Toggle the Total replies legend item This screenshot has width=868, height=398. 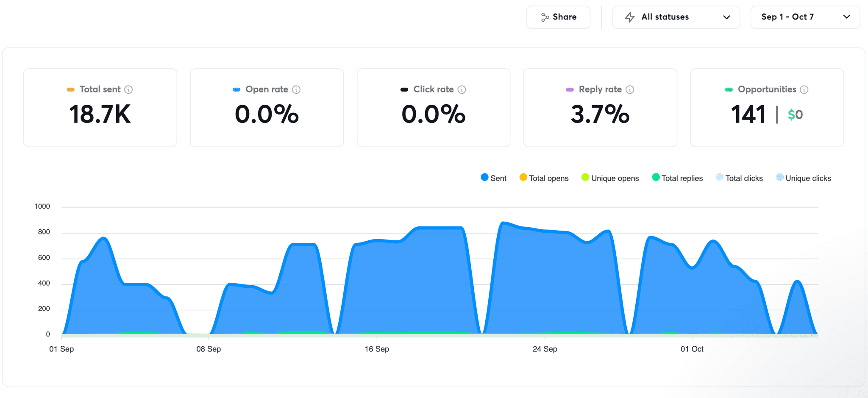[677, 178]
